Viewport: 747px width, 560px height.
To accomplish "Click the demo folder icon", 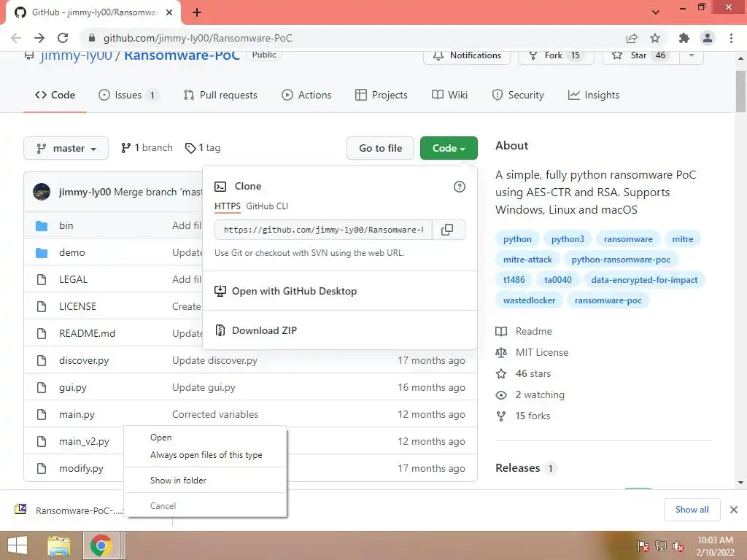I will [x=42, y=253].
